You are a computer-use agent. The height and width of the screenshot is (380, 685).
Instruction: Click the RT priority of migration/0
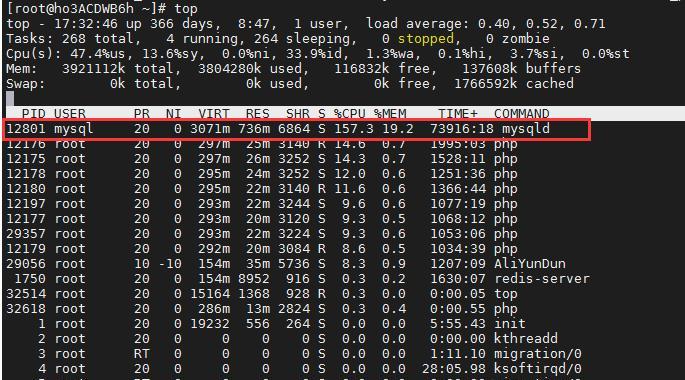point(142,353)
